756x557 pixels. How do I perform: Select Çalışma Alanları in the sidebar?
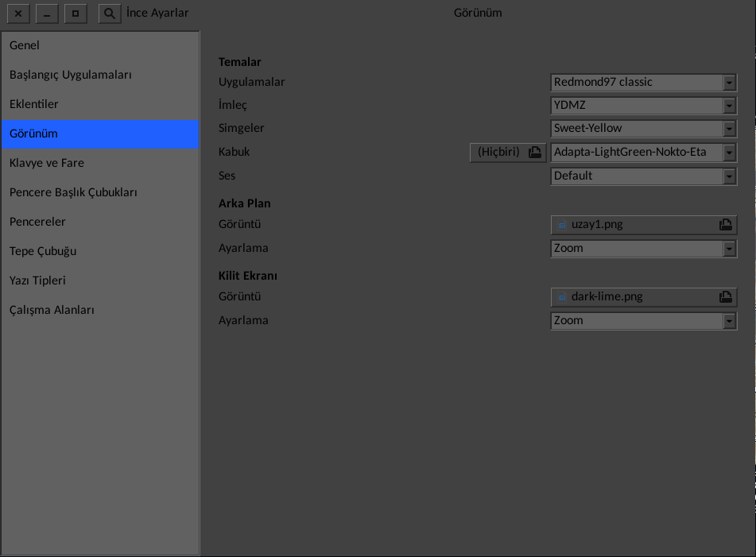click(100, 310)
